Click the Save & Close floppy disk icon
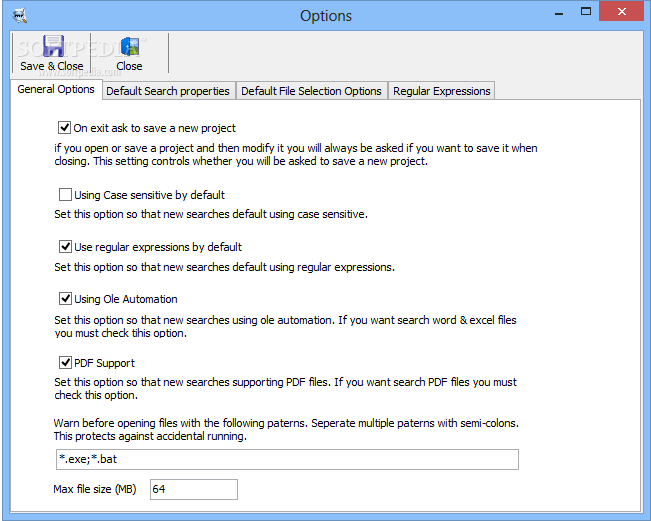651x521 pixels. (53, 46)
